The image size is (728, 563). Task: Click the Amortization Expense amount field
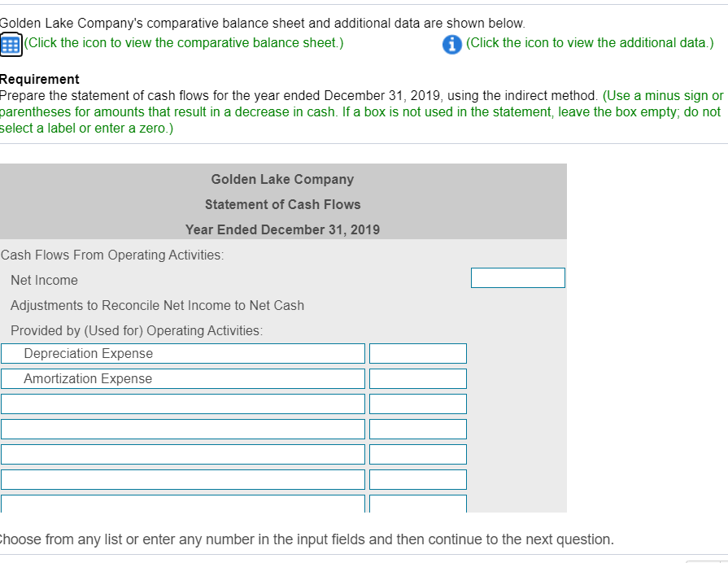[418, 378]
